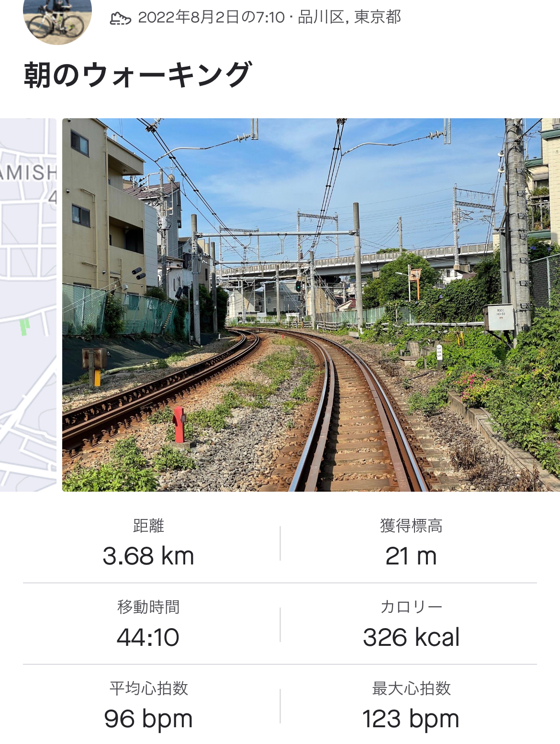Screen dimensions: 560x744
Task: Tap the 平均心拍数 label
Action: pos(148,688)
